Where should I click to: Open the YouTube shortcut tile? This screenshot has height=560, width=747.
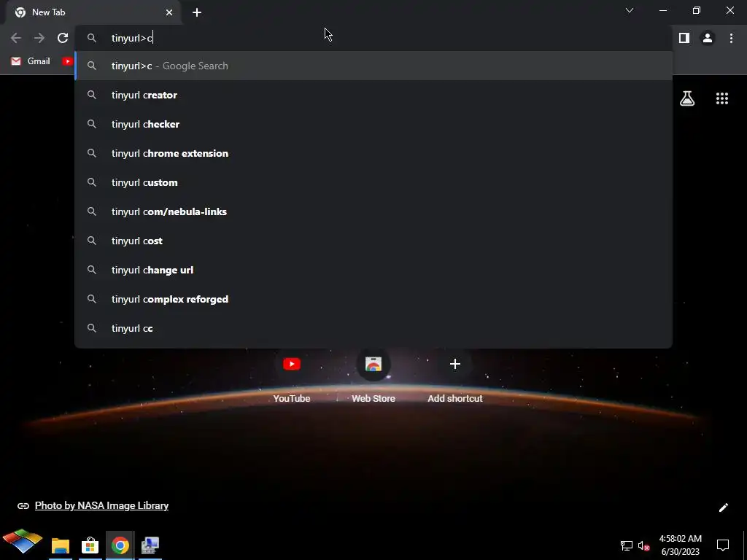coord(292,376)
